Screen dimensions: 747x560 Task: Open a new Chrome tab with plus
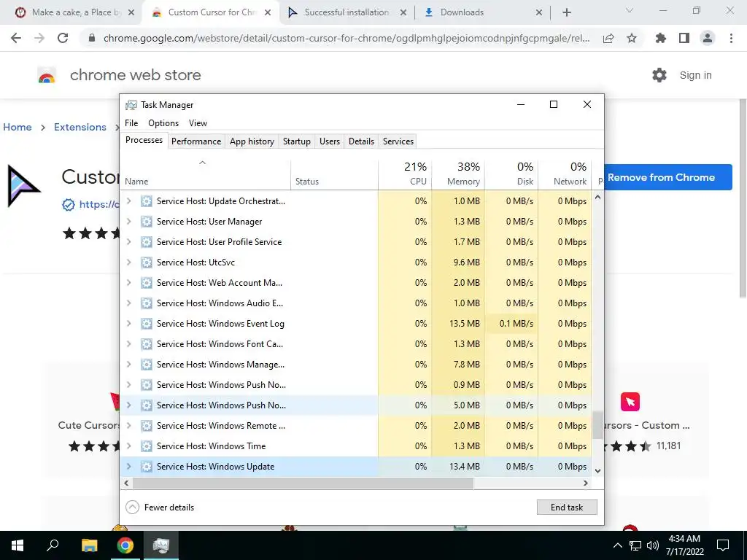pyautogui.click(x=566, y=12)
